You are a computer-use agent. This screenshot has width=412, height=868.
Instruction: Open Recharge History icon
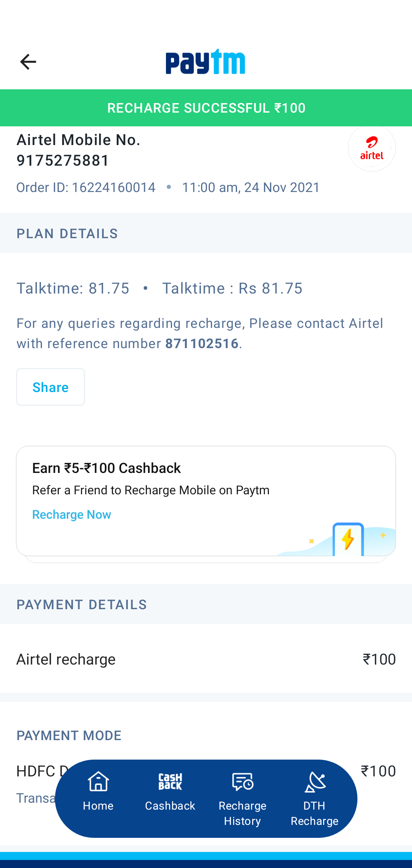coord(243,782)
